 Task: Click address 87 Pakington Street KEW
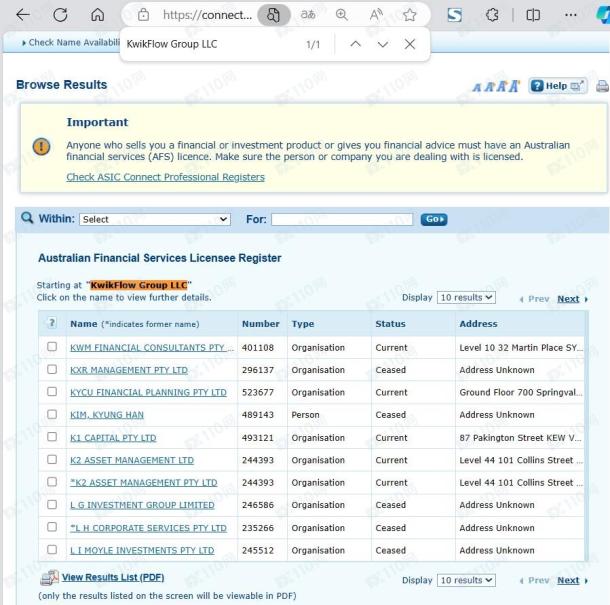click(521, 438)
